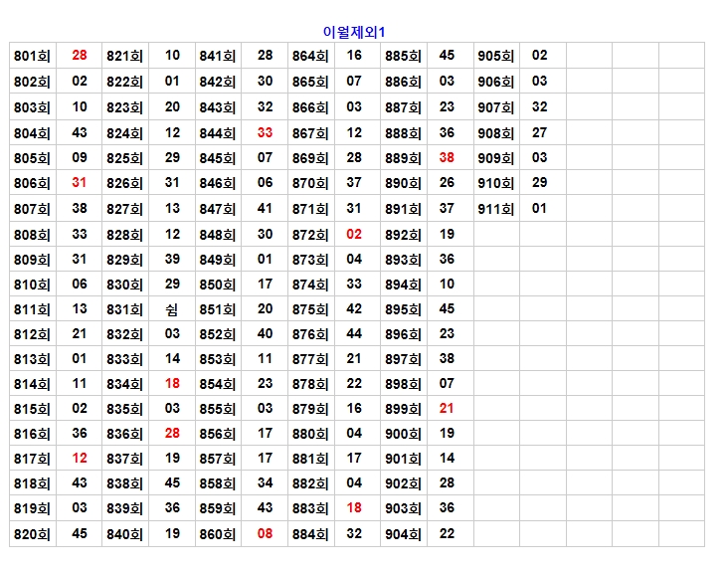Click the red 38 beside 889회
Screen dimensions: 728x574
pyautogui.click(x=447, y=157)
